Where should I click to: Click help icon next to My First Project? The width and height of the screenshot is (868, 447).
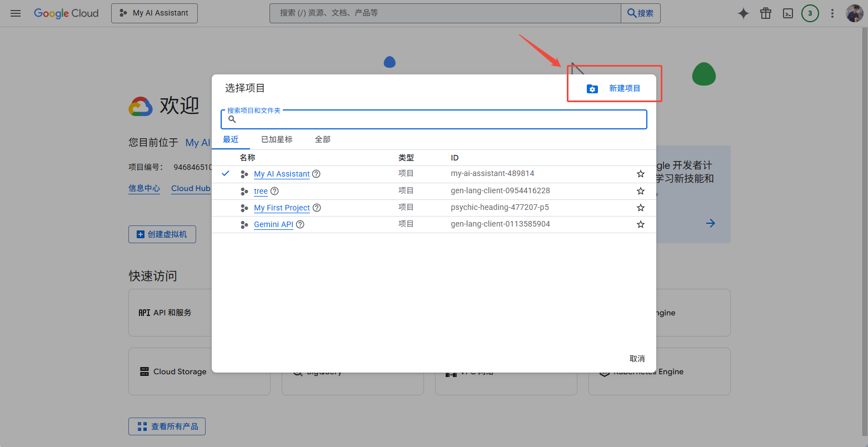click(317, 208)
